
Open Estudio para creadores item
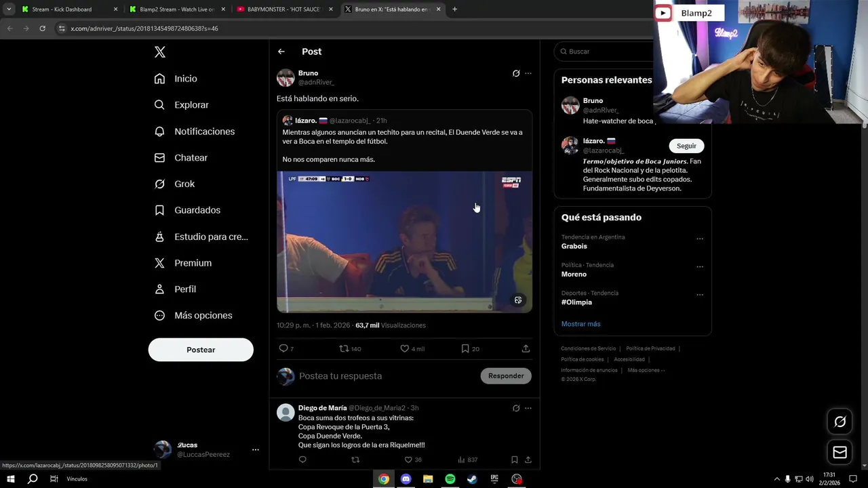point(201,237)
